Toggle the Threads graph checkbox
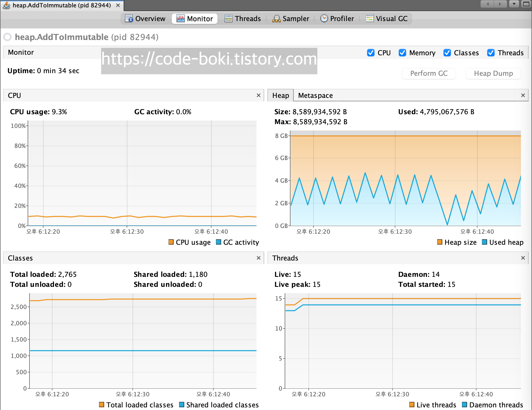The height and width of the screenshot is (410, 532). coord(491,53)
